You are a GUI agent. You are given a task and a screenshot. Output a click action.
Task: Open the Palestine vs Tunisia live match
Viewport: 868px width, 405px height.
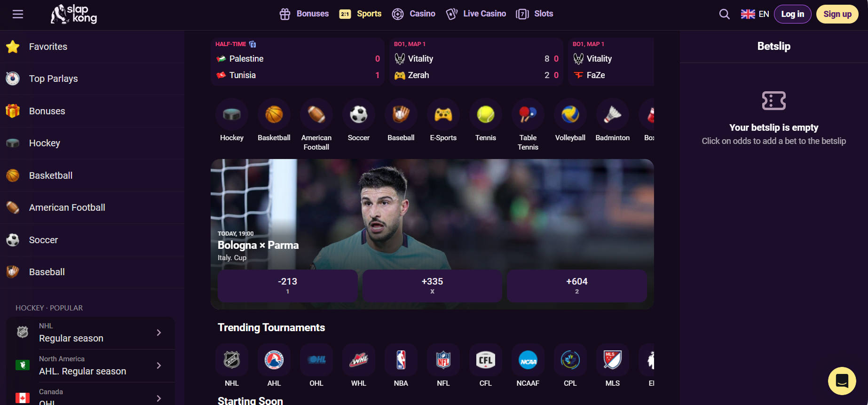pos(298,62)
